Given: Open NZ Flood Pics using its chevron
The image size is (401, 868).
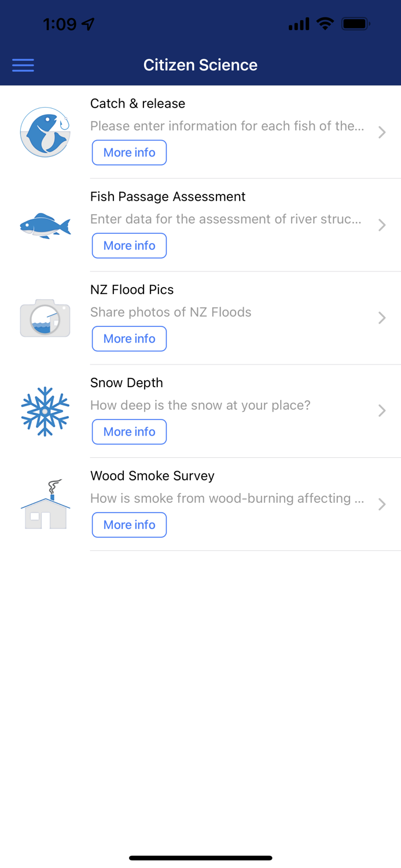Looking at the screenshot, I should click(381, 318).
